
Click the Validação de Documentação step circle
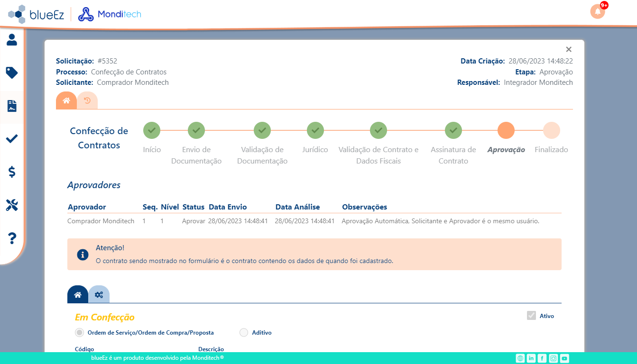pyautogui.click(x=262, y=130)
